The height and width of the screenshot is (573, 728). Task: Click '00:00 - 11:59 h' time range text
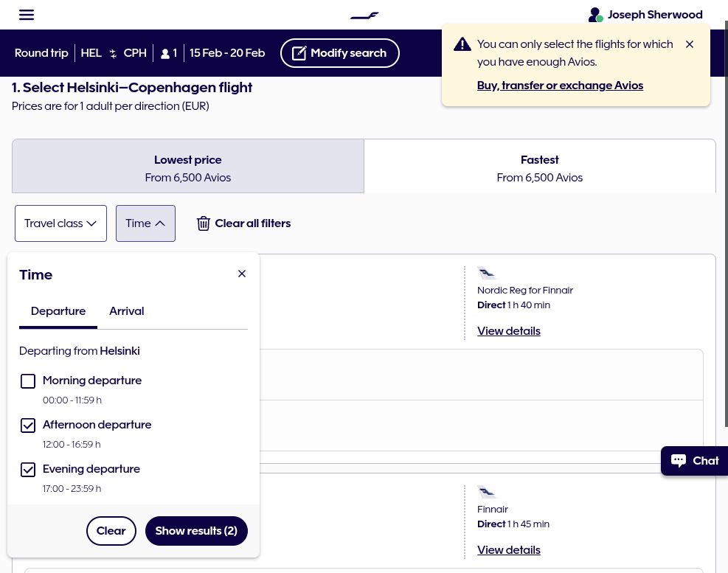[72, 400]
